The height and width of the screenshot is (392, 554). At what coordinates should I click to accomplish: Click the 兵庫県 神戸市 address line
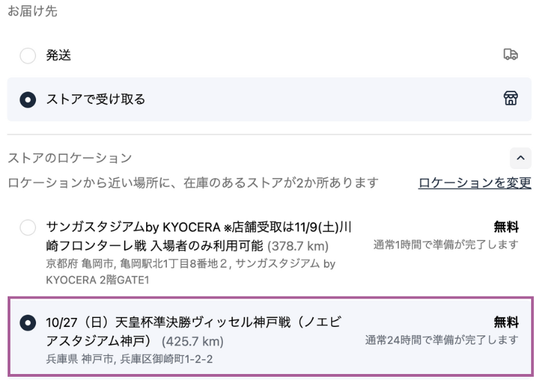129,359
